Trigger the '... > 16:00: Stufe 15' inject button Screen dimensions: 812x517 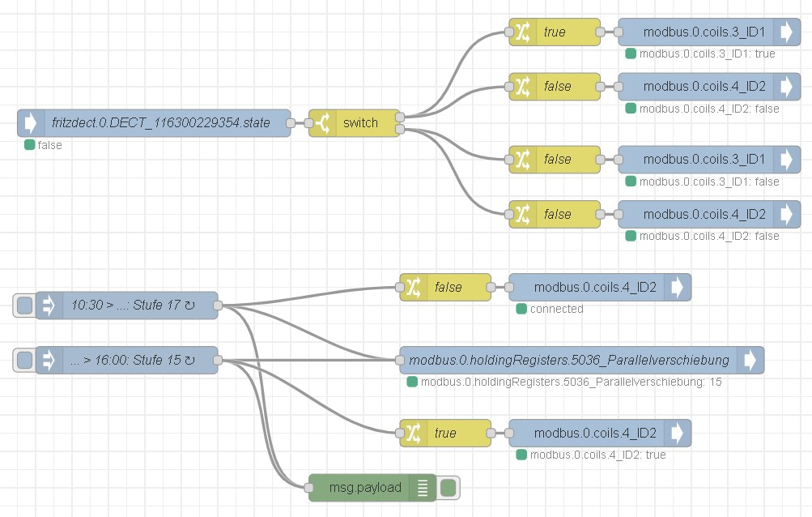24,360
